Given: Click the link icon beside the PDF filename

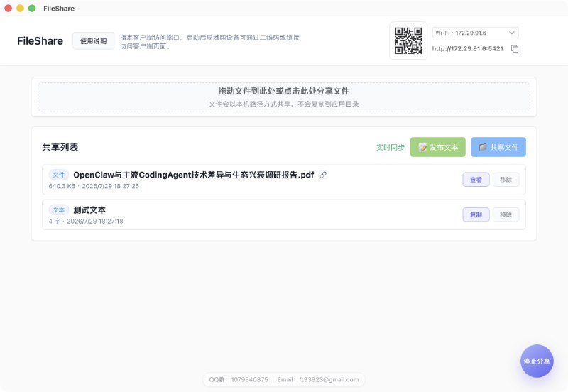Looking at the screenshot, I should tap(323, 175).
